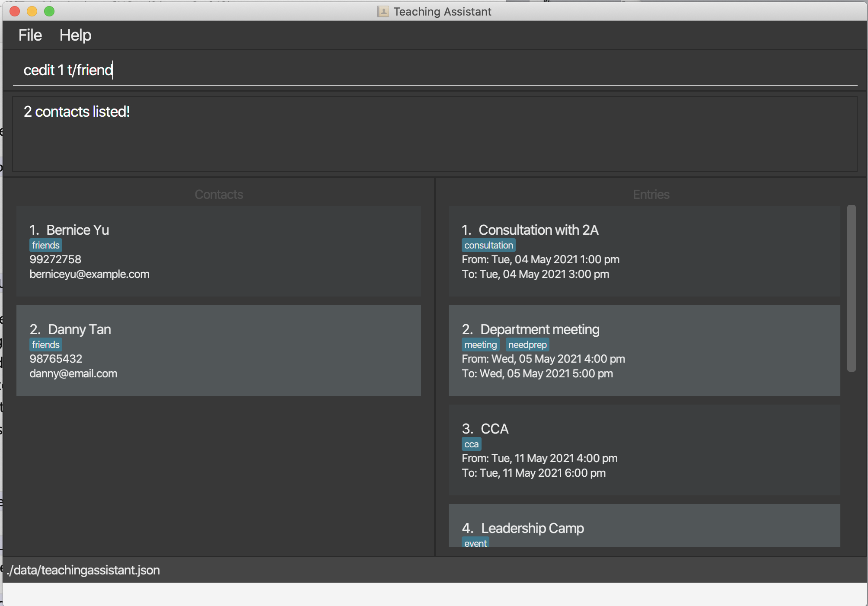
Task: Click the friends tag under Bernice Yu
Action: coord(45,245)
